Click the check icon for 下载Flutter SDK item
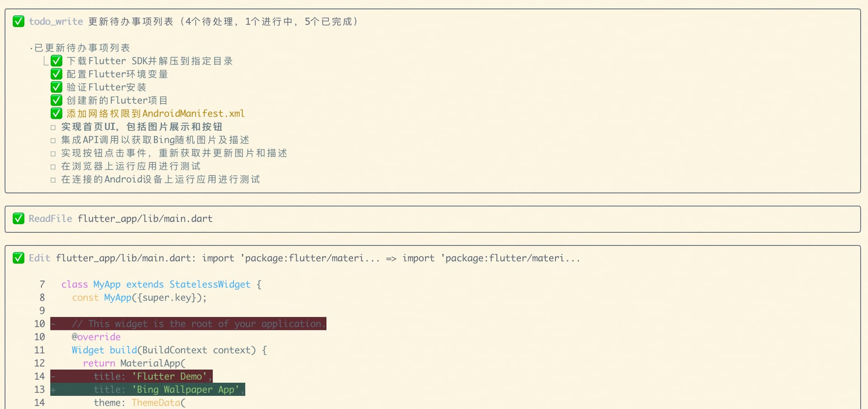 click(57, 61)
